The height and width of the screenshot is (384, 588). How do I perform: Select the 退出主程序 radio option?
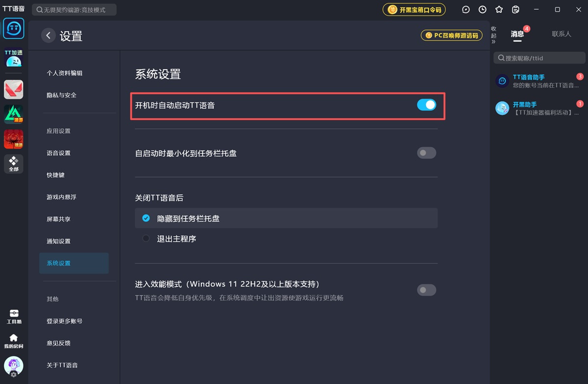tap(146, 239)
